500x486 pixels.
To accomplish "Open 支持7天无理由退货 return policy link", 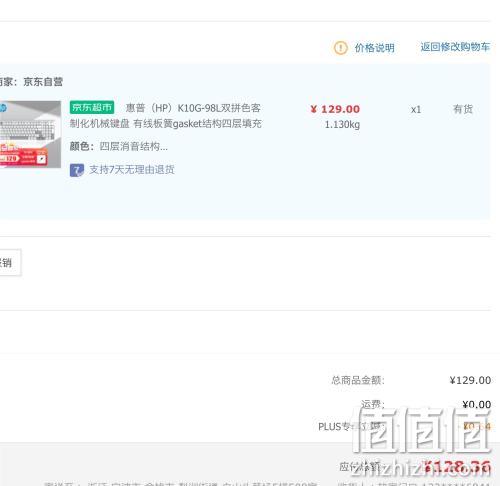I will [x=132, y=170].
